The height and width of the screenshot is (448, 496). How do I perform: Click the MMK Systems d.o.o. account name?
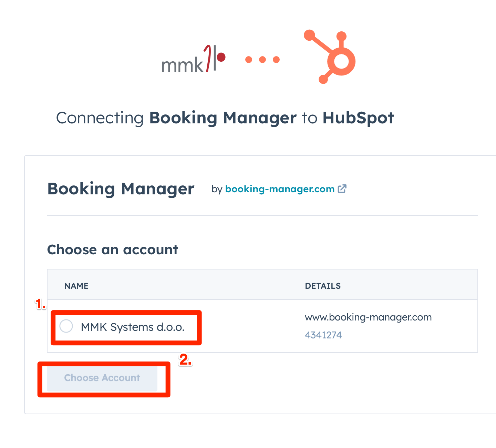click(x=133, y=327)
